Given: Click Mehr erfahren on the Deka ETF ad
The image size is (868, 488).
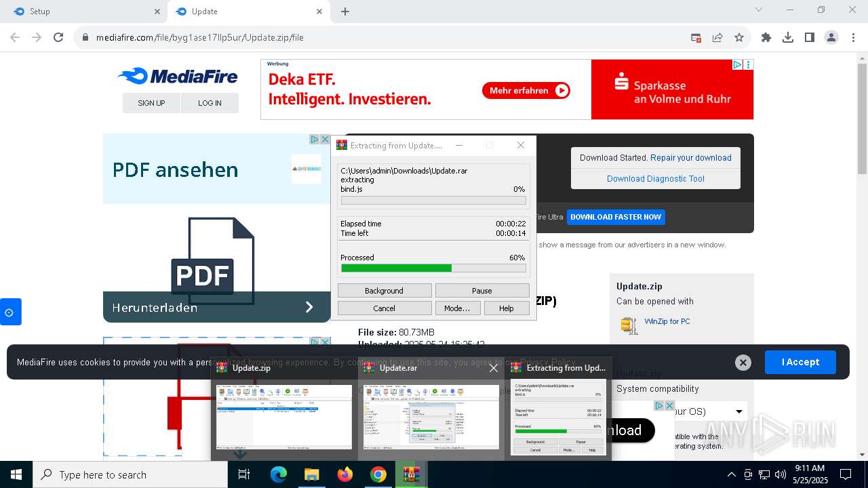Looking at the screenshot, I should 526,90.
